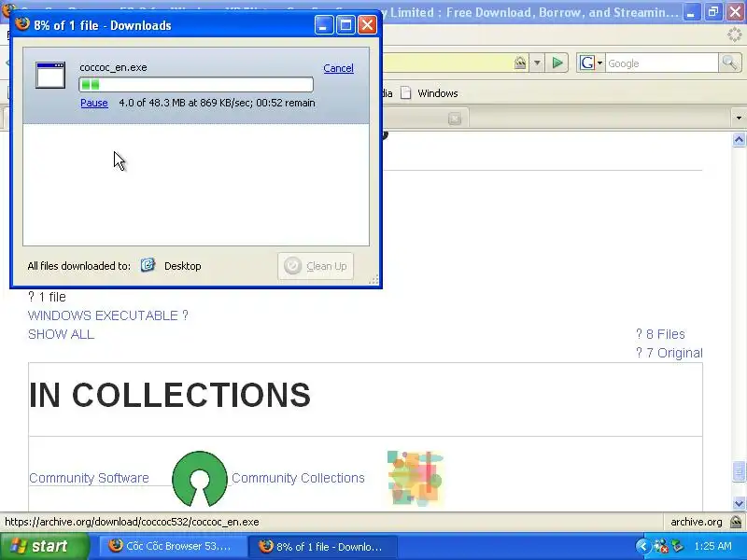Image resolution: width=747 pixels, height=560 pixels.
Task: Open the list all tabs dropdown
Action: (x=739, y=118)
